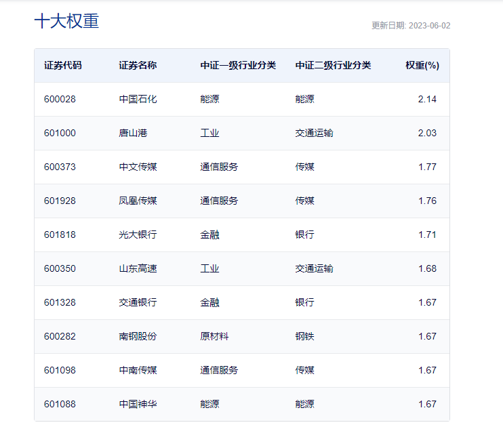The width and height of the screenshot is (503, 448).
Task: Select the 中国神华 security name
Action: 138,404
